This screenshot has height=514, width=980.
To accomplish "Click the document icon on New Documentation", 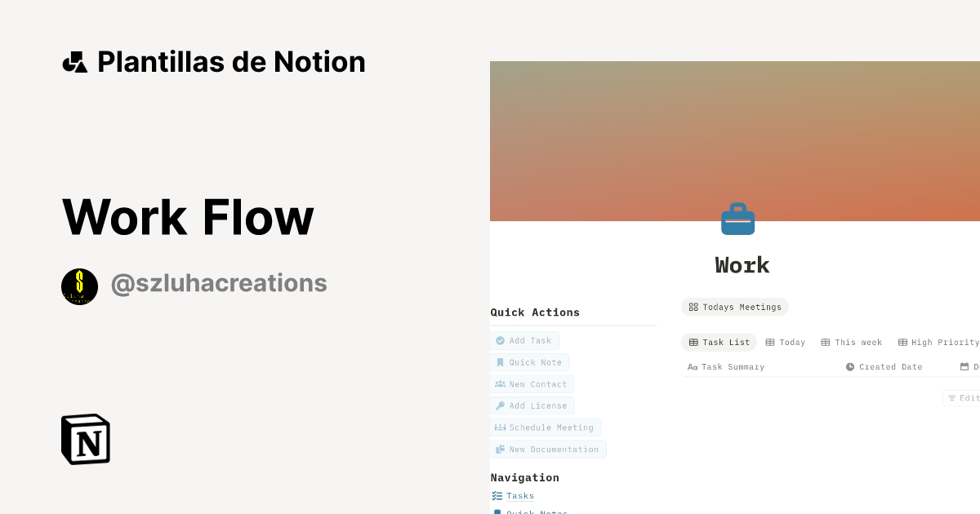I will tap(499, 449).
